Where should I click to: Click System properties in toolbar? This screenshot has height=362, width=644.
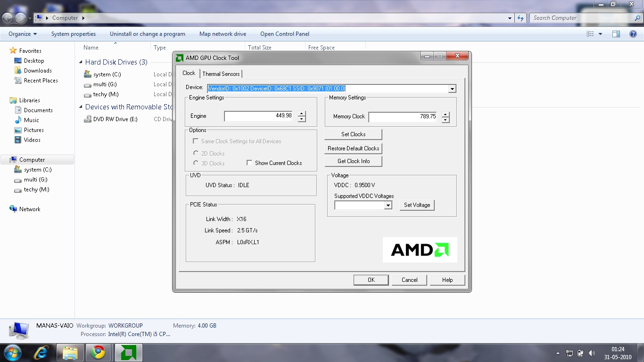point(74,34)
